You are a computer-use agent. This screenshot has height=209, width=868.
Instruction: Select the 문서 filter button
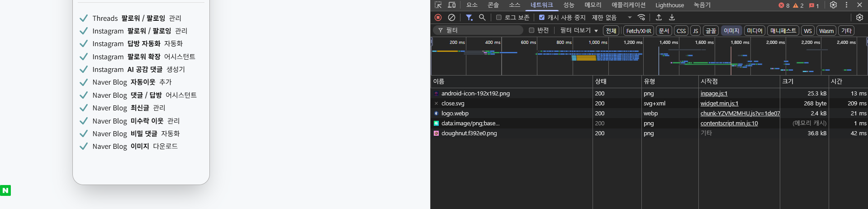[x=664, y=31]
